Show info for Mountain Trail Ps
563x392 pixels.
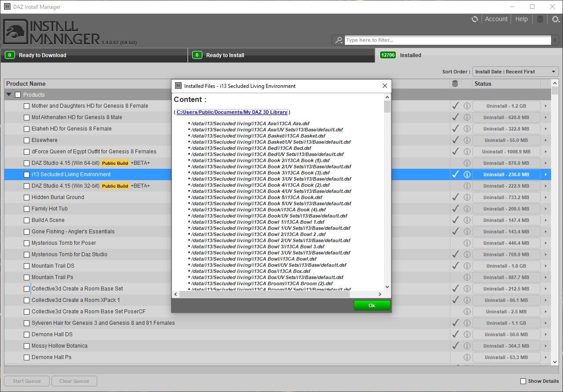coord(467,277)
